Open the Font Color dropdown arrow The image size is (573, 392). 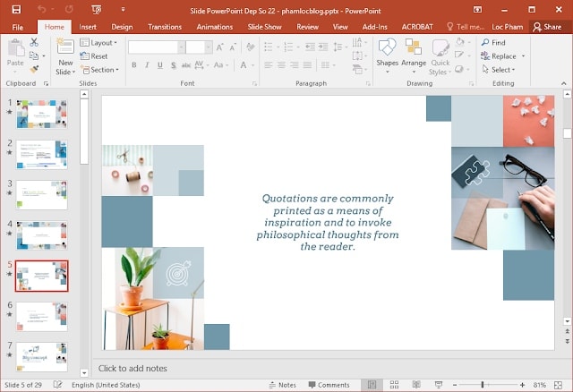click(252, 65)
